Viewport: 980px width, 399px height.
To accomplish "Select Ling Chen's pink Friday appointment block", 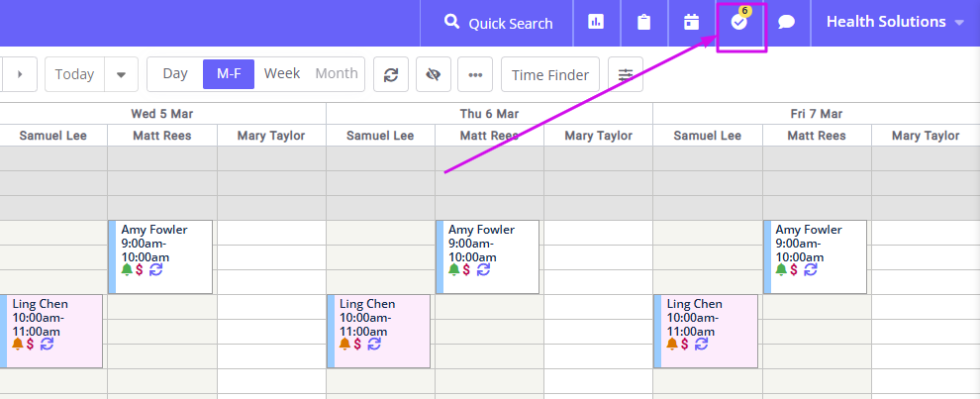I will pos(706,332).
